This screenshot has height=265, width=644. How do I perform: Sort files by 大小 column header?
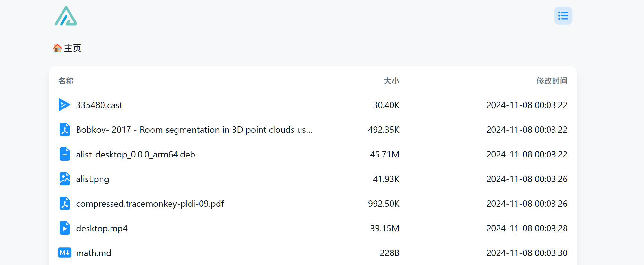click(x=392, y=81)
